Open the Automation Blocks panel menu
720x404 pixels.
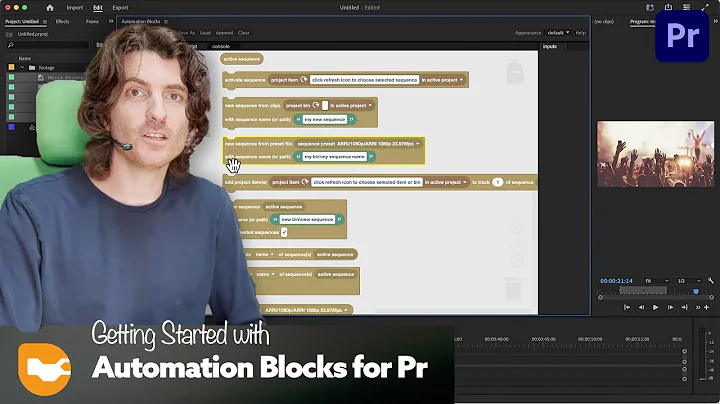pyautogui.click(x=166, y=22)
